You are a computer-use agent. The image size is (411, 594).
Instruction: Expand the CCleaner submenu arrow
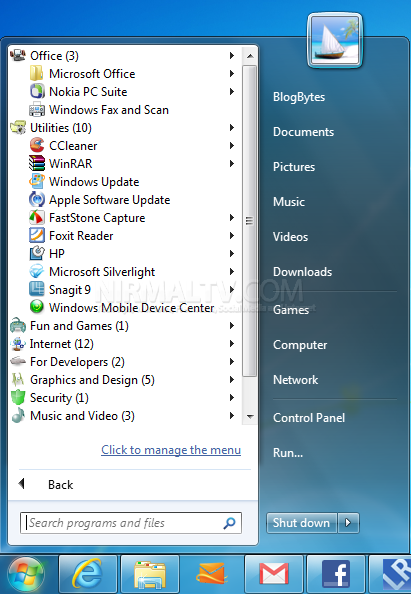click(231, 145)
